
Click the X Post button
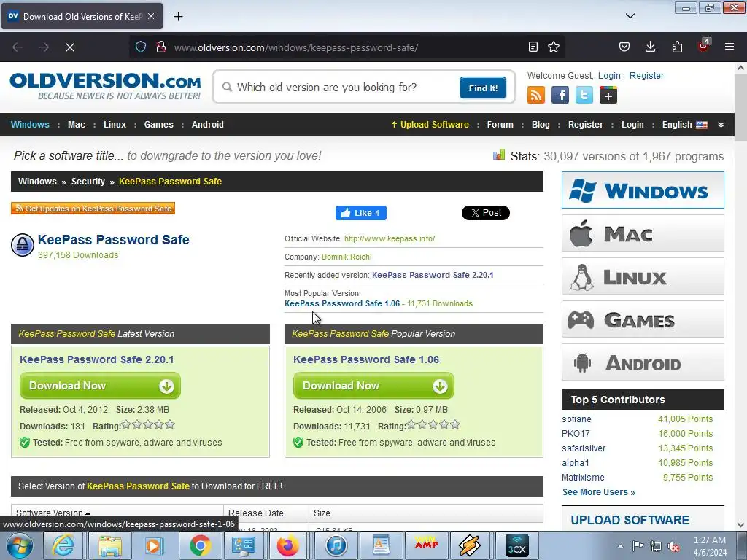(485, 213)
